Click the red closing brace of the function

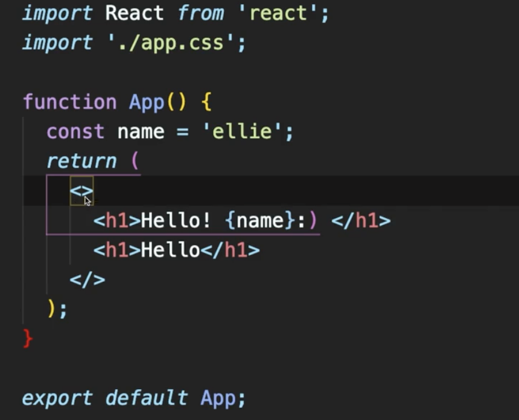pyautogui.click(x=28, y=339)
